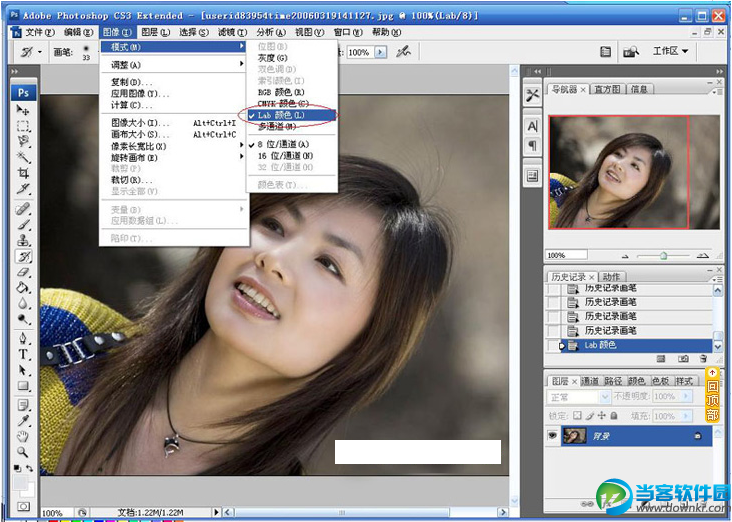Select the Pen tool

coord(23,338)
